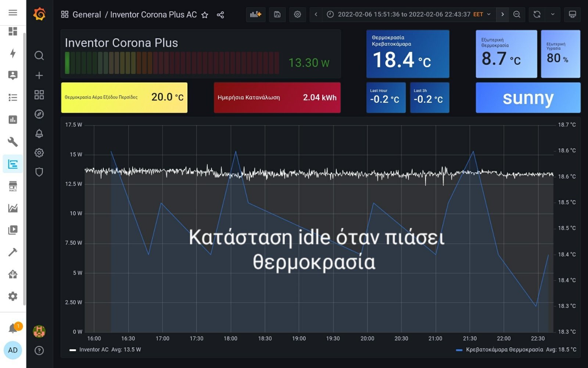Open Grafana Alerting bell icon
The height and width of the screenshot is (368, 588).
coord(39,133)
